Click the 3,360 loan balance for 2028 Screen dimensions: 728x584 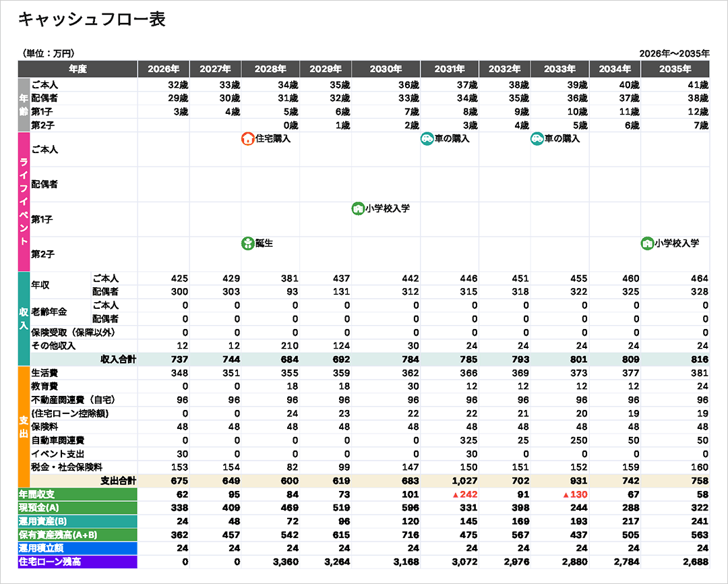pos(286,562)
